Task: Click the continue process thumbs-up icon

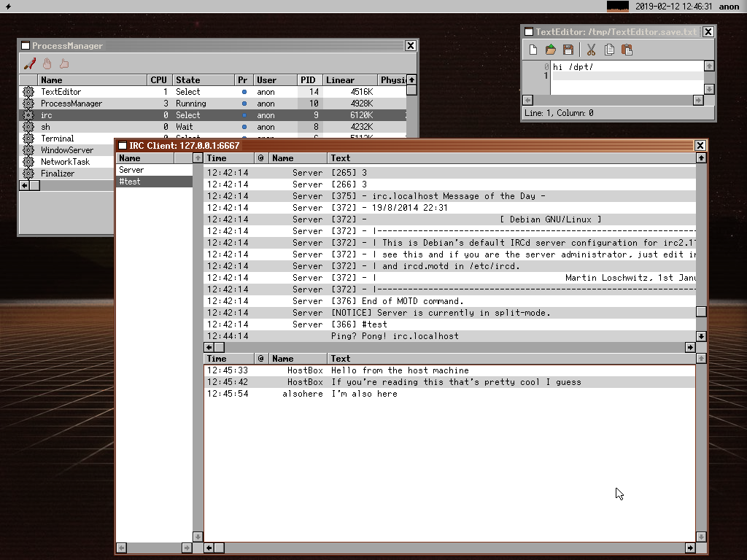Action: click(x=64, y=63)
